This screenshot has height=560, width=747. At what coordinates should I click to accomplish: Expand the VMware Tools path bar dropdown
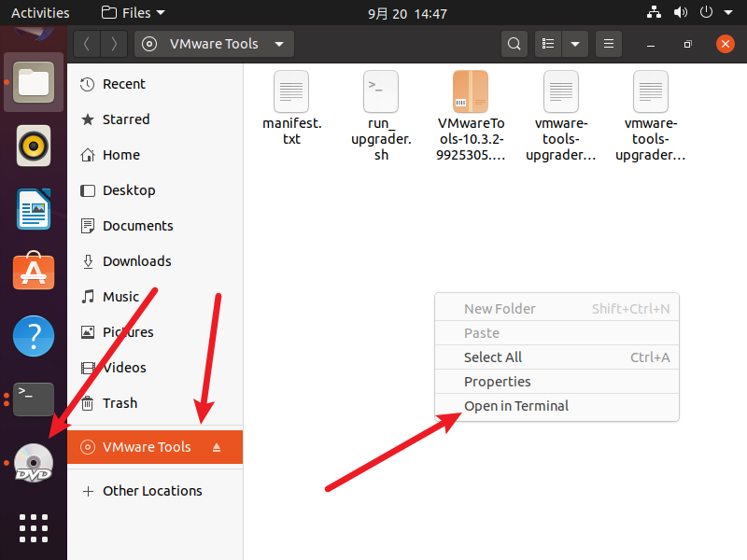(279, 44)
